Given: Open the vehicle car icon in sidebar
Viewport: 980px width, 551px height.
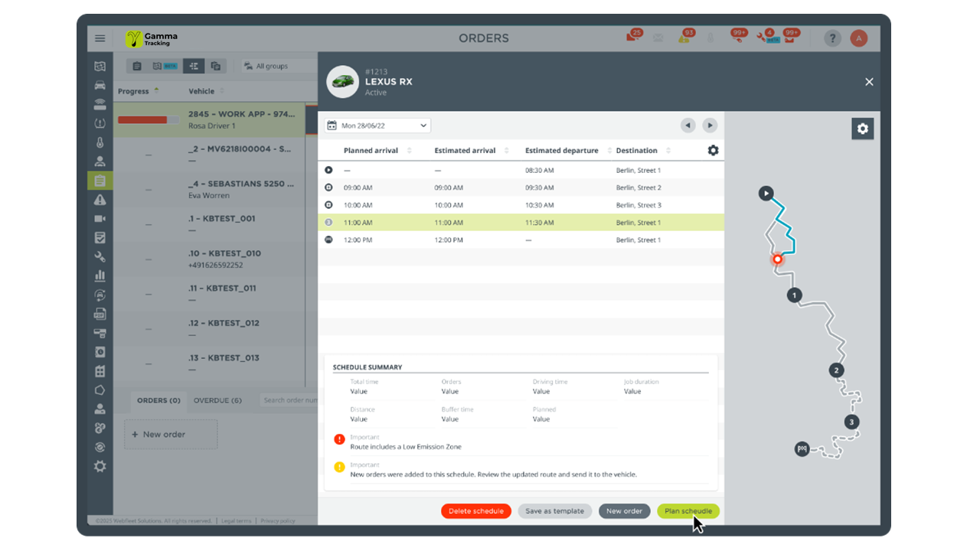Looking at the screenshot, I should (x=100, y=85).
